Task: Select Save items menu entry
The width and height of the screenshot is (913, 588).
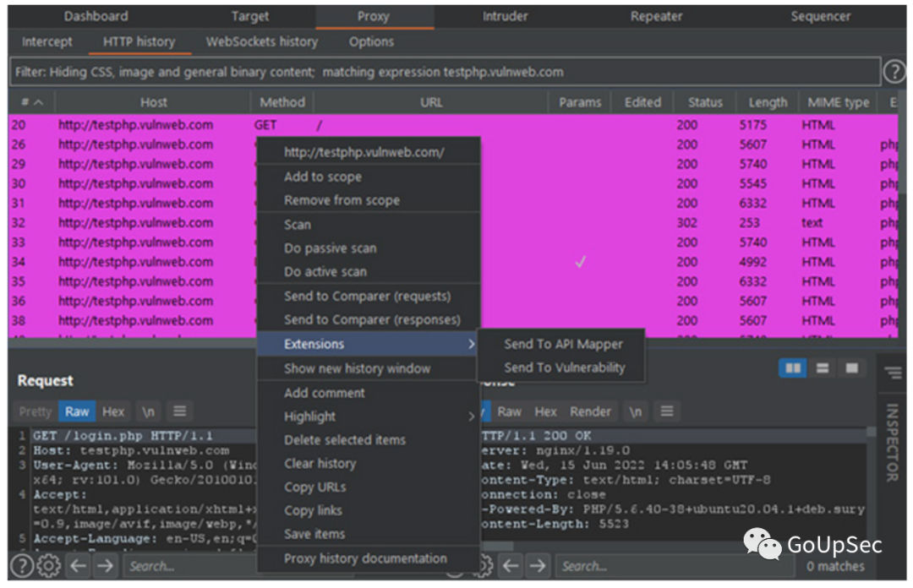Action: pos(369,534)
